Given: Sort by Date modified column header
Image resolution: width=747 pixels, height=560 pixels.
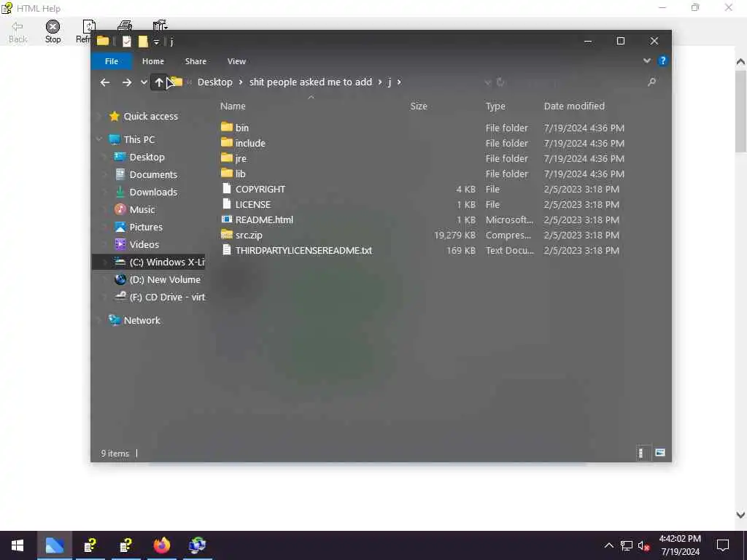Looking at the screenshot, I should [x=574, y=106].
